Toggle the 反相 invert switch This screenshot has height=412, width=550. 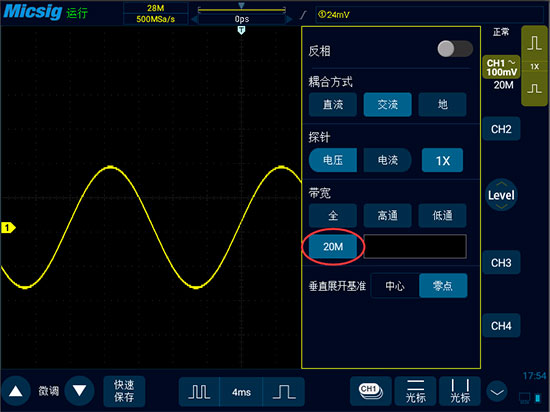click(455, 49)
